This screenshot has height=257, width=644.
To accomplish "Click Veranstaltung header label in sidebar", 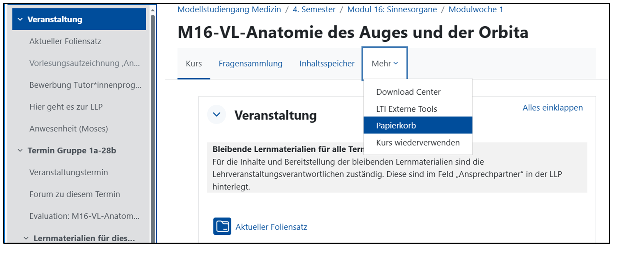I will [55, 19].
